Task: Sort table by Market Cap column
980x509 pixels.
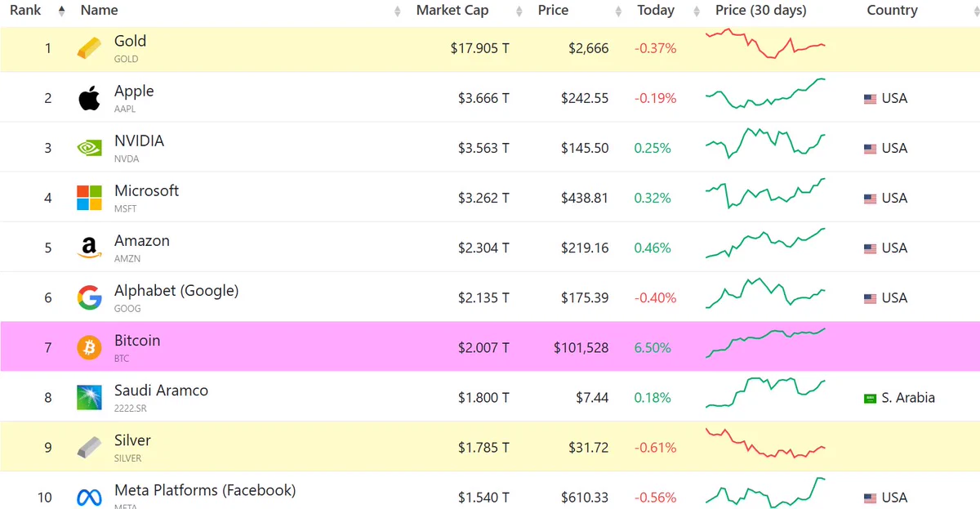Action: [x=452, y=11]
